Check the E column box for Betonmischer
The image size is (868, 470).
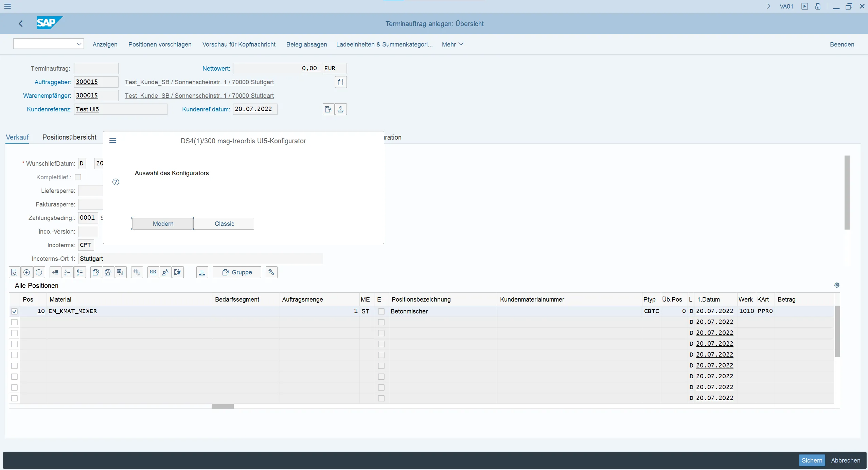(x=381, y=311)
